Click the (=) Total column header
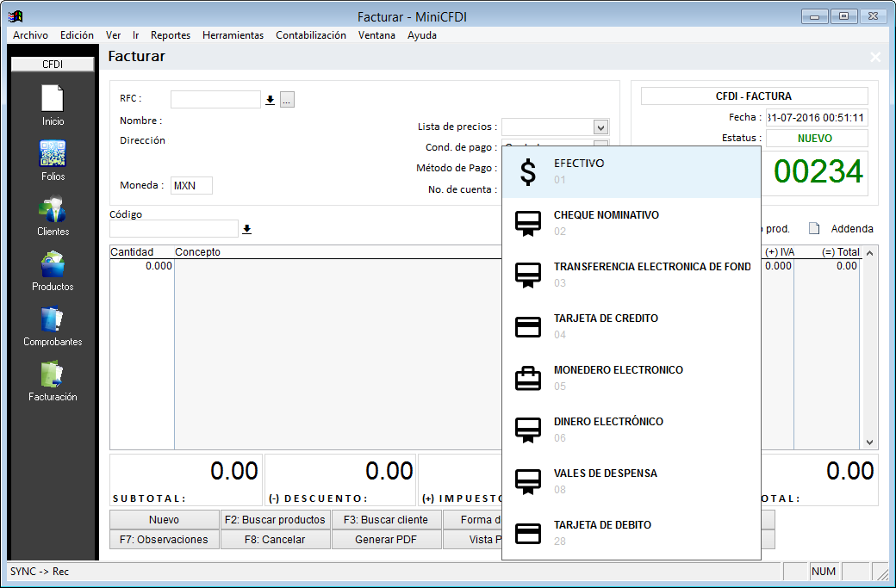 coord(840,251)
